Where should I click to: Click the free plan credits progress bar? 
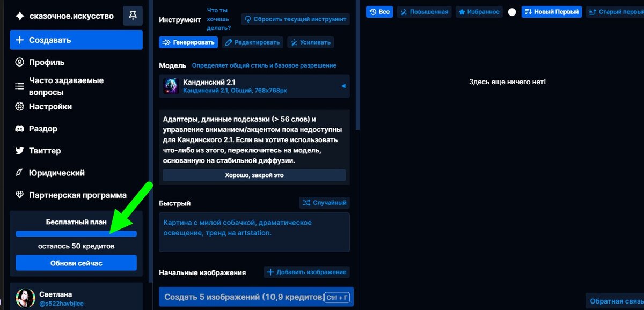76,233
